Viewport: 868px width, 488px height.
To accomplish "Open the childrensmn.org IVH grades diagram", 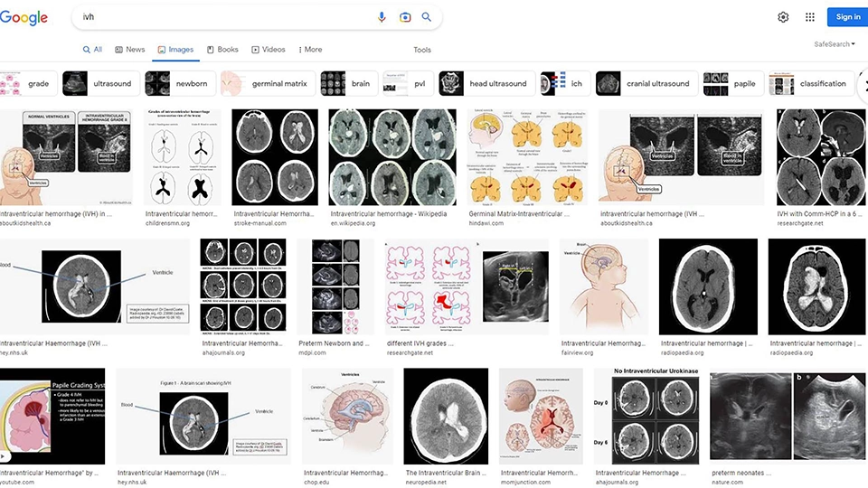I will click(182, 157).
